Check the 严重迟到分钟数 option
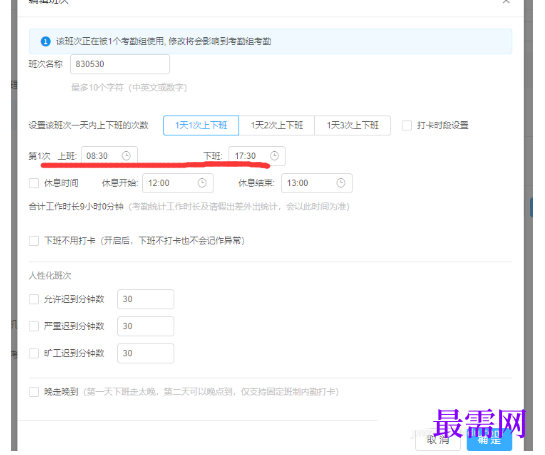545x455 pixels. 34,326
